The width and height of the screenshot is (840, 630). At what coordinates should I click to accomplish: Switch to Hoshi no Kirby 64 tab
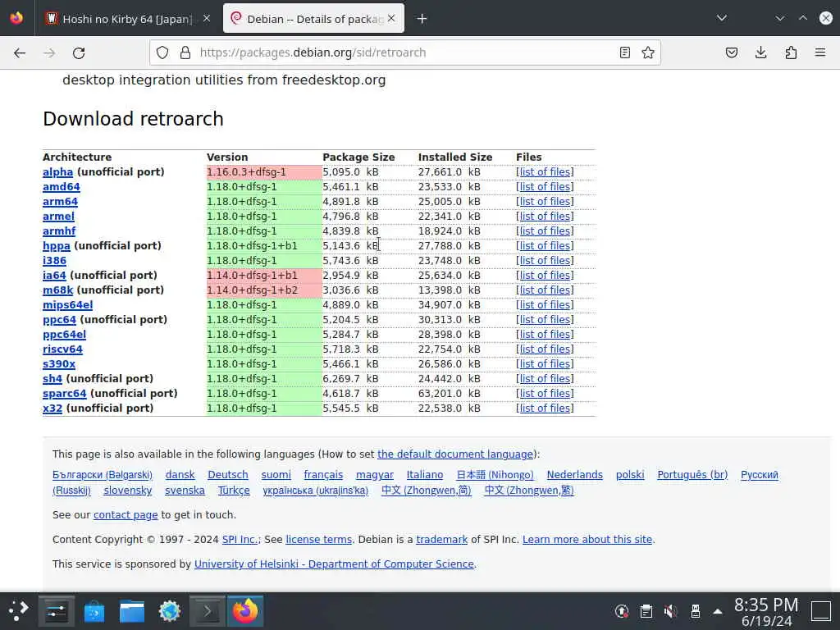tap(127, 19)
